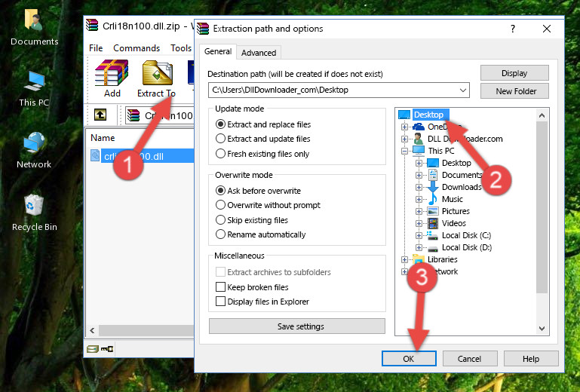Select Downloads folder in the tree
This screenshot has height=392, width=580.
coord(455,187)
